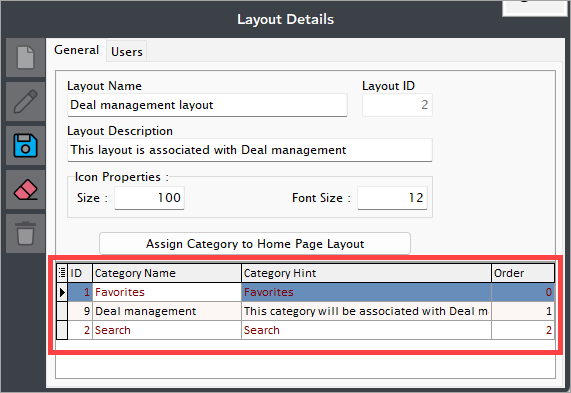
Task: Focus the Layout Name field
Action: (207, 105)
